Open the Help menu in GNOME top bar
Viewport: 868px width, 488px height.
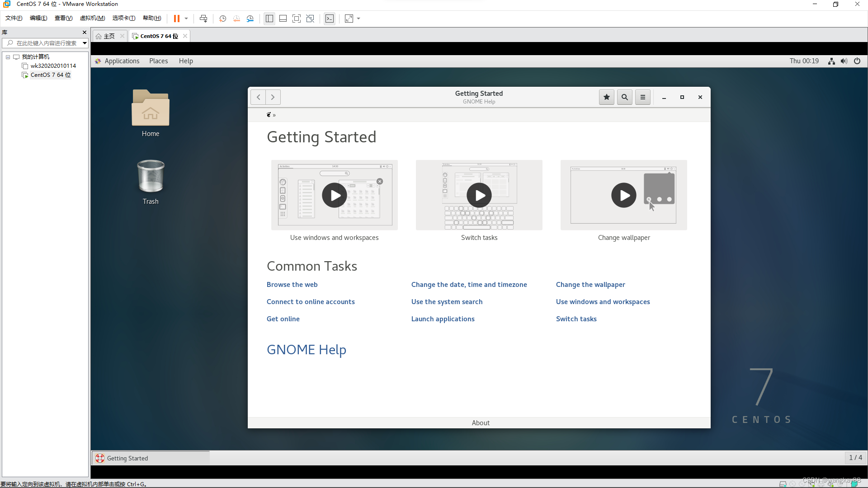(186, 61)
